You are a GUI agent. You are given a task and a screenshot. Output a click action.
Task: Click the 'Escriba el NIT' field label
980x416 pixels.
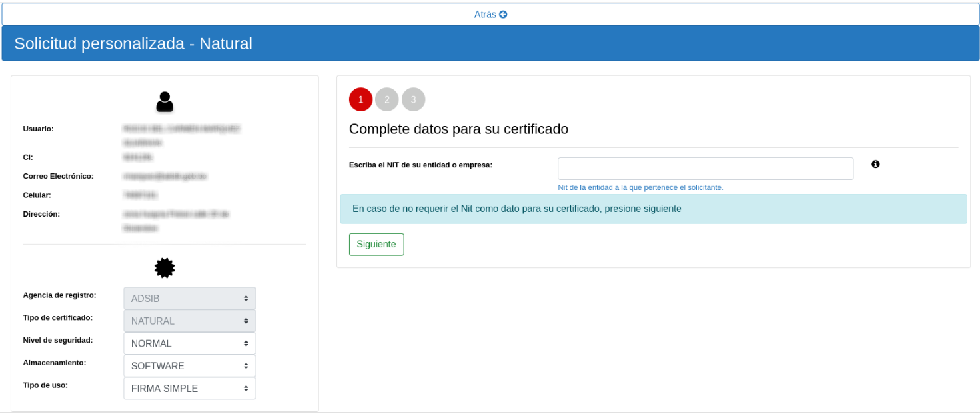(x=420, y=165)
